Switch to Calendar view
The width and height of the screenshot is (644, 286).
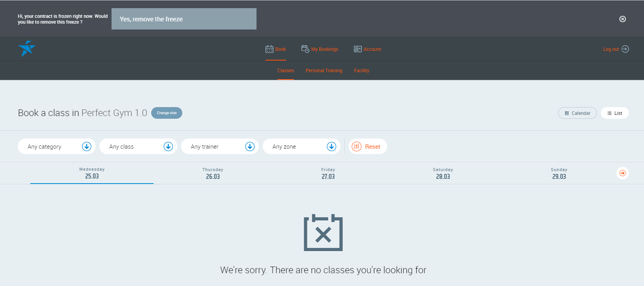coord(577,113)
